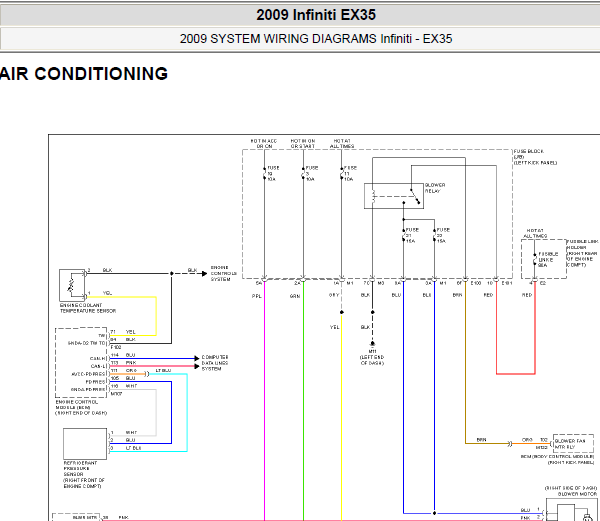Click 'M11 (LEFT END OF DASH)' ground label
The height and width of the screenshot is (521, 600).
point(372,357)
